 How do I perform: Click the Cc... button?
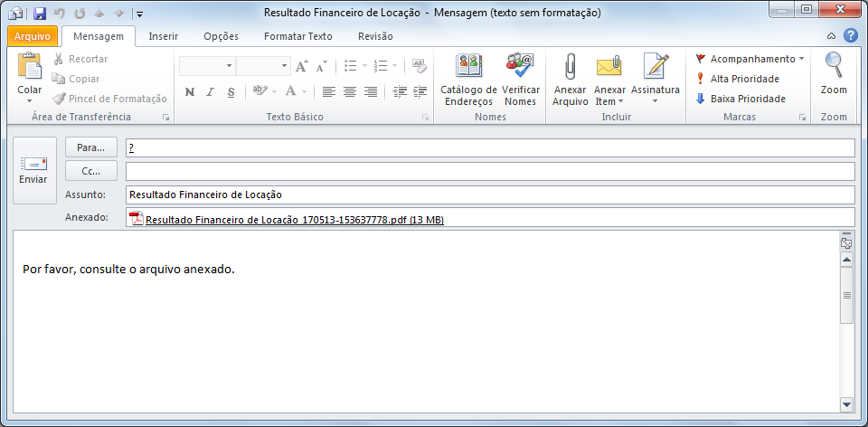[91, 171]
